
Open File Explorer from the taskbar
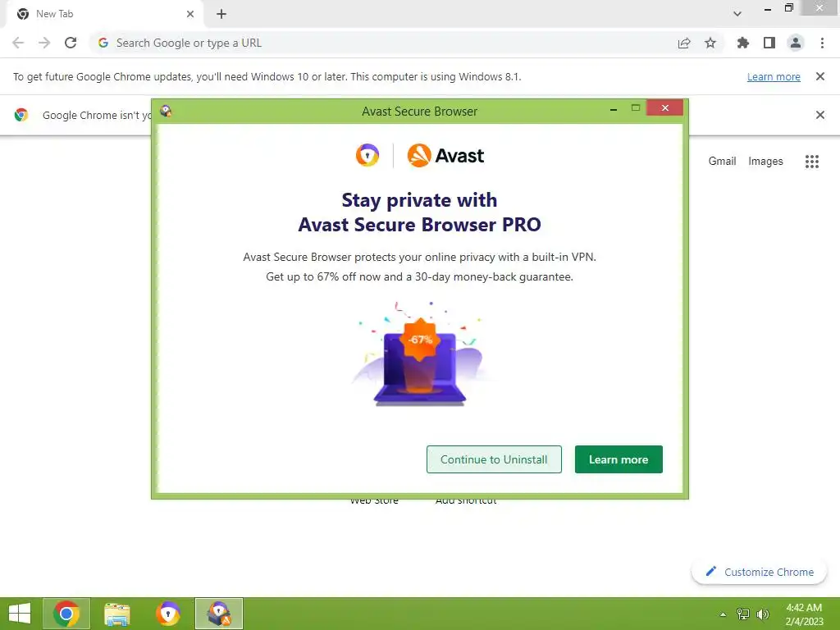[x=116, y=614]
